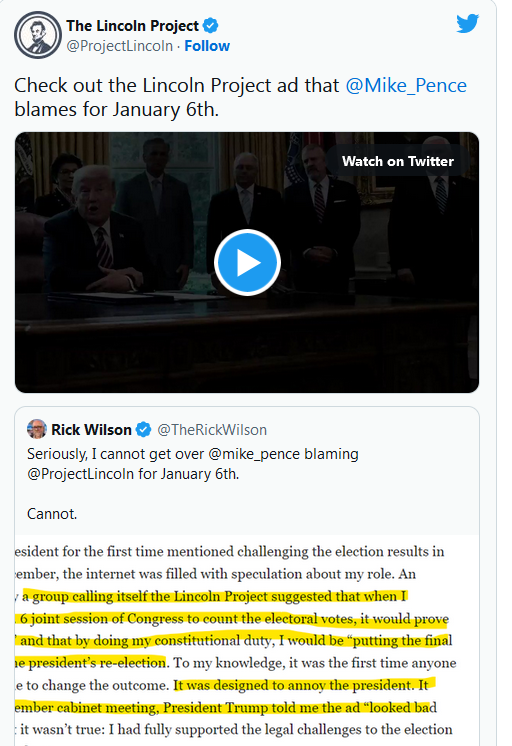
Task: Open The Lincoln Project profile avatar
Action: tap(38, 35)
